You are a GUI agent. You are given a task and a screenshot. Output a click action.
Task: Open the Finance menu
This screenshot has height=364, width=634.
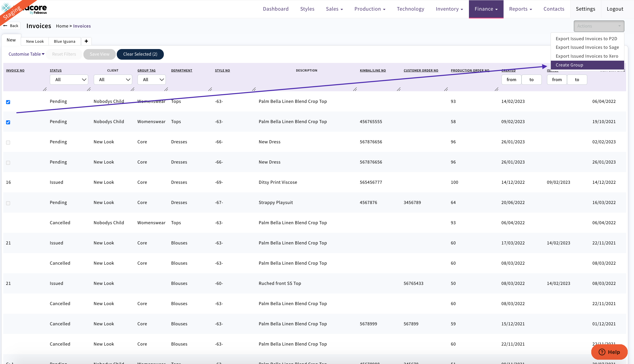[486, 9]
